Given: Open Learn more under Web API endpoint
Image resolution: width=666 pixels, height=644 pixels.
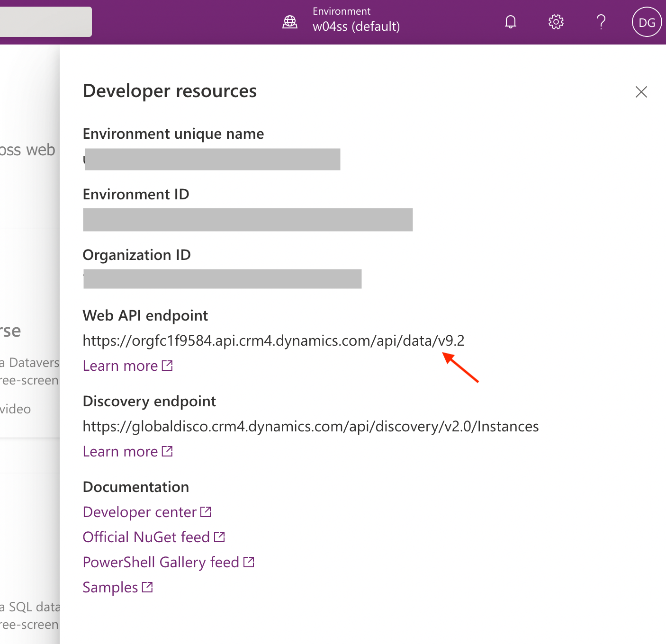Looking at the screenshot, I should (x=120, y=366).
